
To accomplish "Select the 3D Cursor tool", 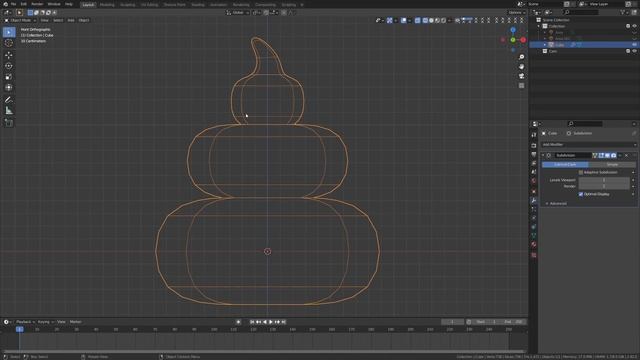I will pos(9,43).
